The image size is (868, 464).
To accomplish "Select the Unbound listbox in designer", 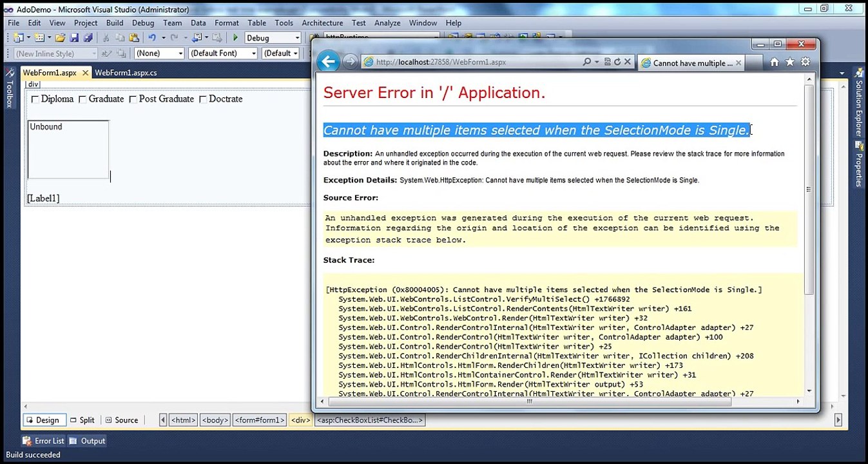I will click(x=68, y=150).
